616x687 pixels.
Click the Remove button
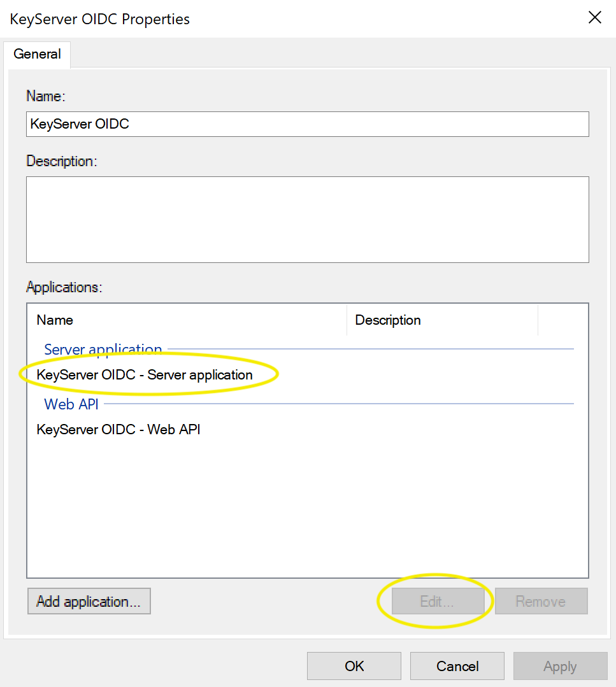[541, 602]
